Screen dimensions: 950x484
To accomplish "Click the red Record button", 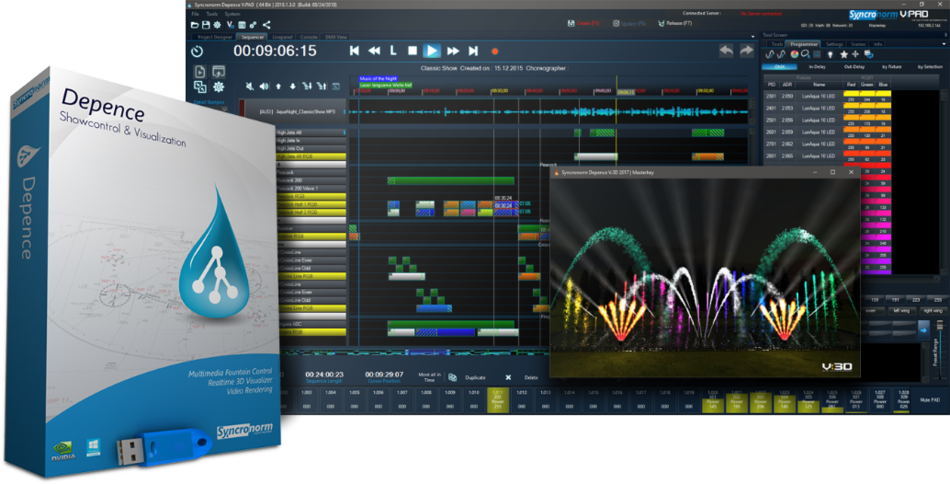I will 494,50.
